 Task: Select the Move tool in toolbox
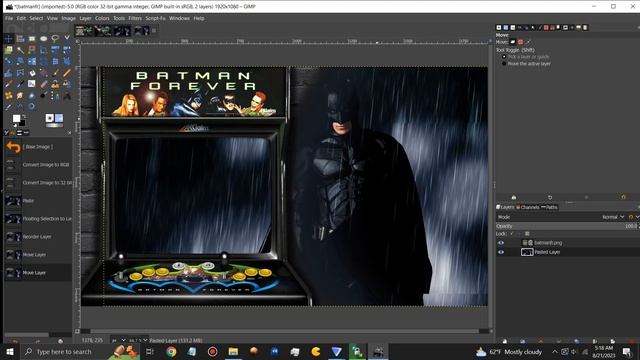9,38
